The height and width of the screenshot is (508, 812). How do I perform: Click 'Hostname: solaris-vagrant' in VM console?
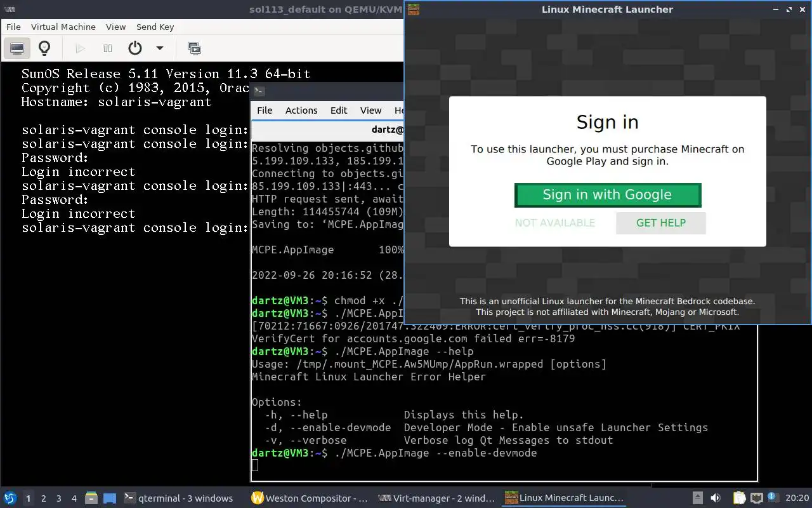[116, 102]
